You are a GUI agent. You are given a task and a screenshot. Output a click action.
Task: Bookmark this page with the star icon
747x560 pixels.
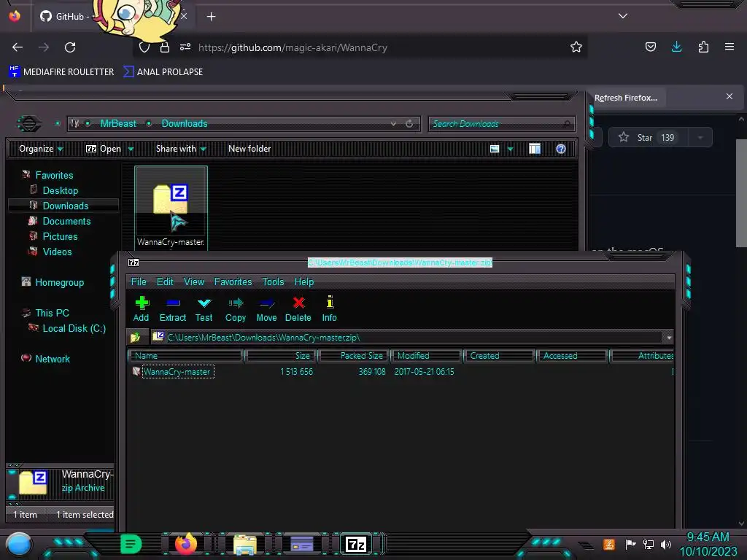pos(576,47)
